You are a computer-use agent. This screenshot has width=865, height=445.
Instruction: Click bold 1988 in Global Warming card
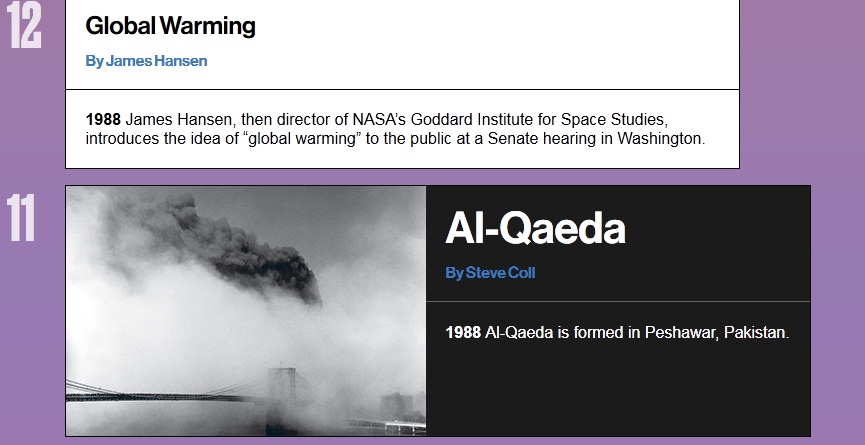click(103, 120)
